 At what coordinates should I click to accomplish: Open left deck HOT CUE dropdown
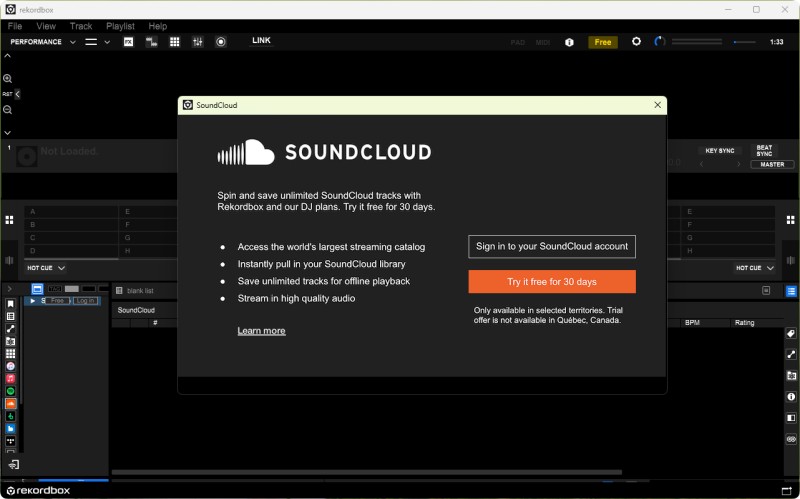[46, 268]
